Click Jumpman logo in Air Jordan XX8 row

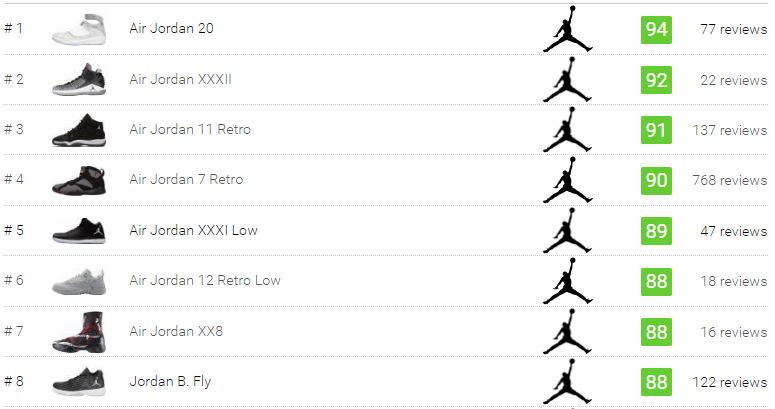(567, 331)
